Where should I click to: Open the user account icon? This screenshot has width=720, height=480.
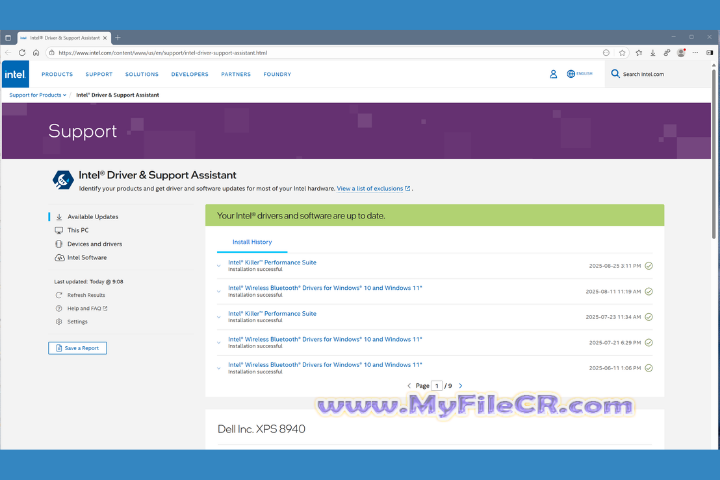[553, 74]
